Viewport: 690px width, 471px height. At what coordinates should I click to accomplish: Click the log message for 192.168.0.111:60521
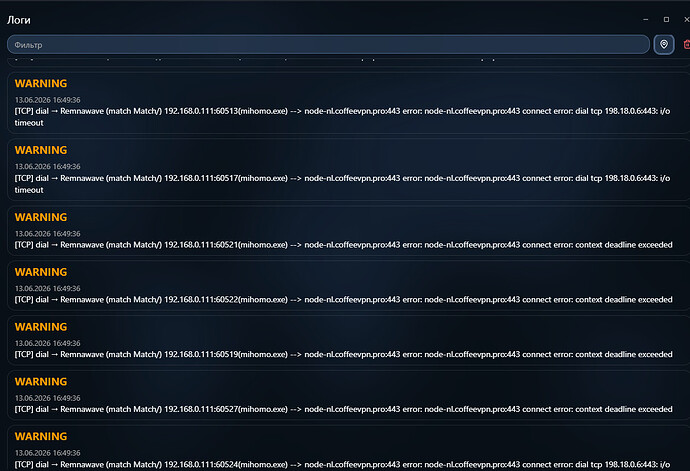(x=344, y=245)
